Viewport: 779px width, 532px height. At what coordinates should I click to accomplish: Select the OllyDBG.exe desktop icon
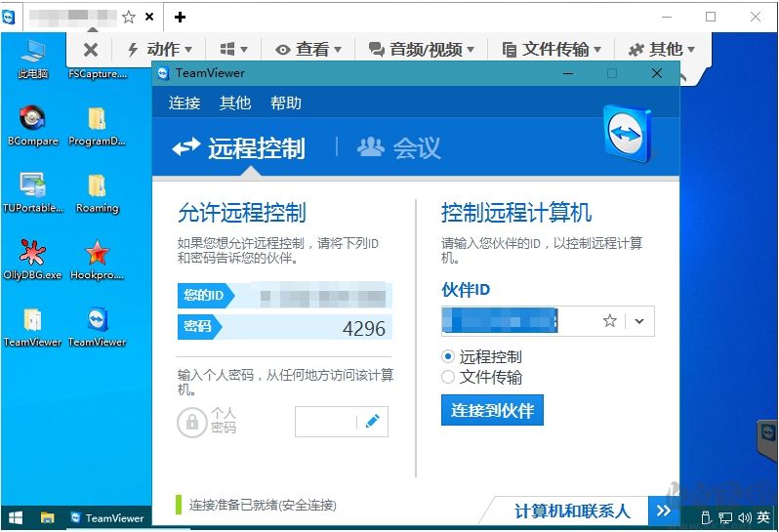coord(32,260)
